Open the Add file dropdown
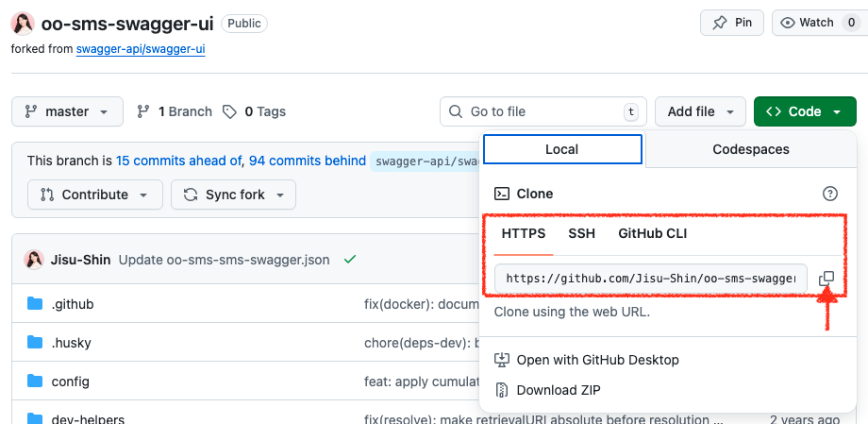The image size is (868, 424). pyautogui.click(x=701, y=111)
